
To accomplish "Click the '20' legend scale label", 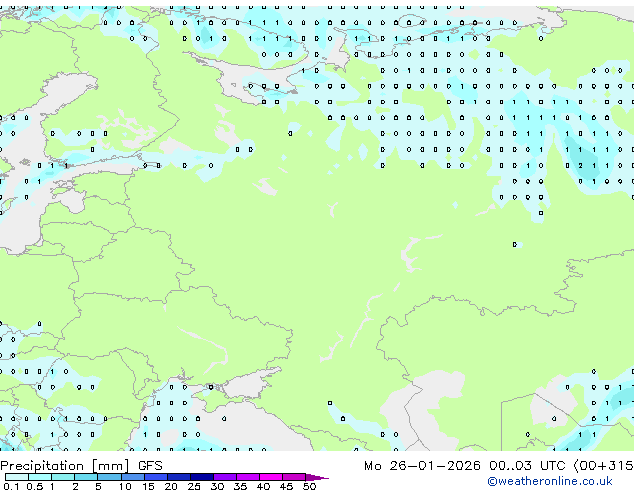I will click(171, 486).
